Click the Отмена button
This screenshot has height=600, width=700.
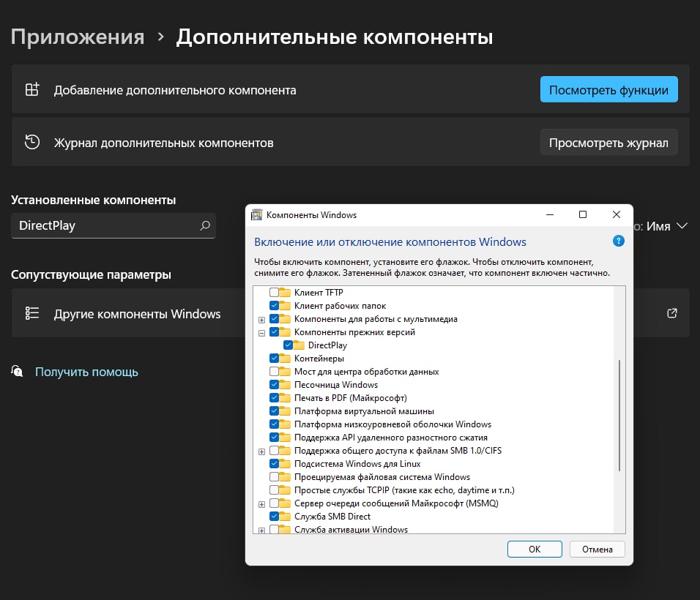(x=597, y=549)
